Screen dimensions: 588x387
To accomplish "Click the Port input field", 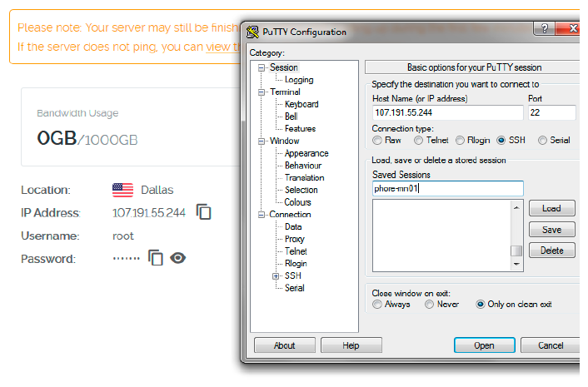I will coord(551,112).
